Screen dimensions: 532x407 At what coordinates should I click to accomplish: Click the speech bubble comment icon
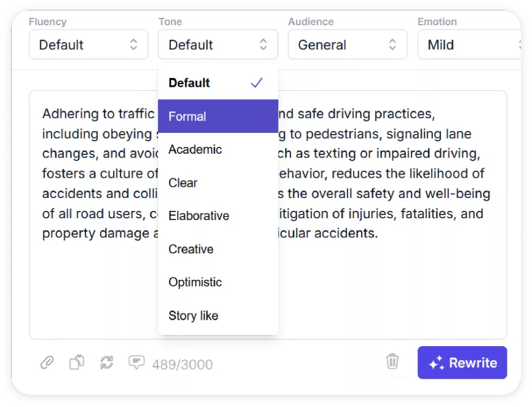(x=137, y=362)
